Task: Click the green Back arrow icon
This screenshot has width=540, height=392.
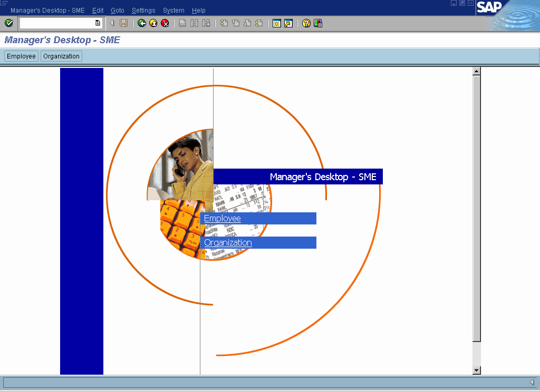Action: (x=141, y=23)
